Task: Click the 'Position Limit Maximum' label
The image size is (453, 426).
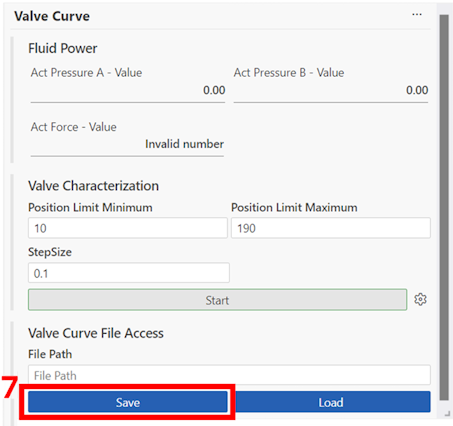Action: pos(294,207)
